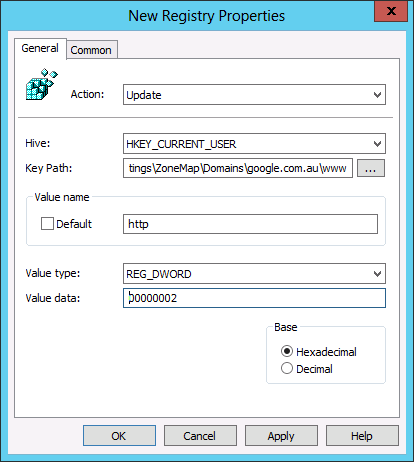Click the registry cubes icon
Screen dimensions: 414x462
coord(42,84)
